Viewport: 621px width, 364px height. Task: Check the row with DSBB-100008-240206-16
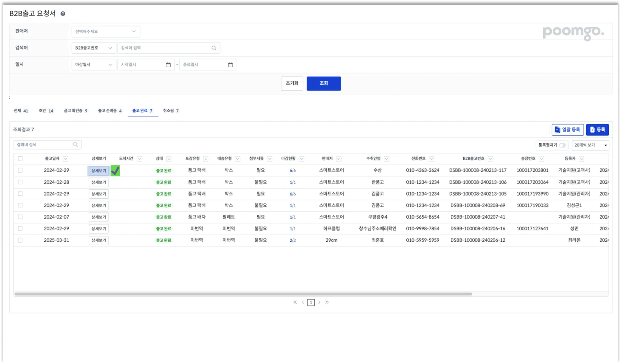pos(20,228)
